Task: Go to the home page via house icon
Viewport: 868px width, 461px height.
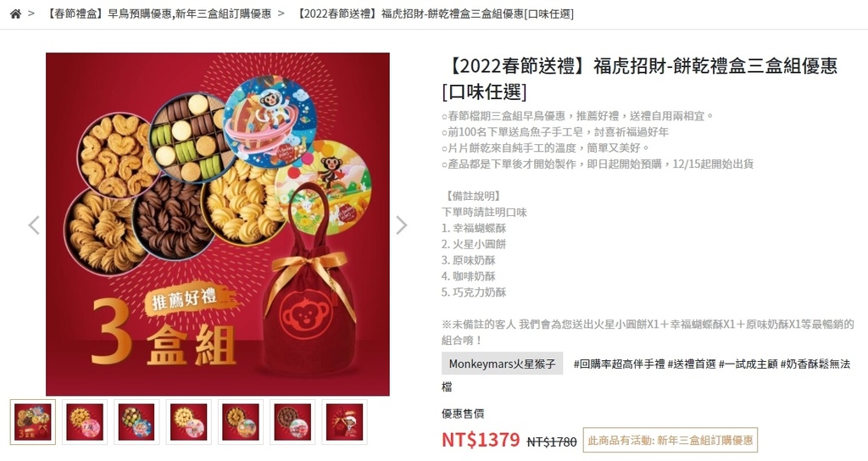Action: click(15, 14)
